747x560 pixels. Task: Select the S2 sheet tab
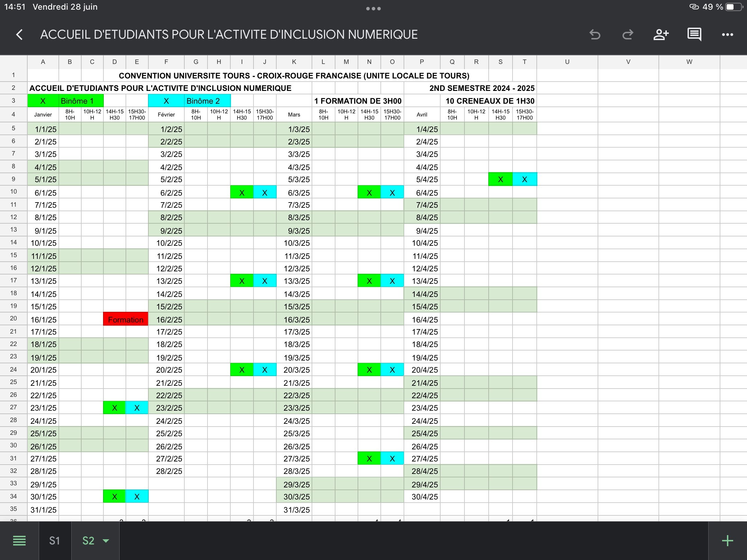point(88,541)
